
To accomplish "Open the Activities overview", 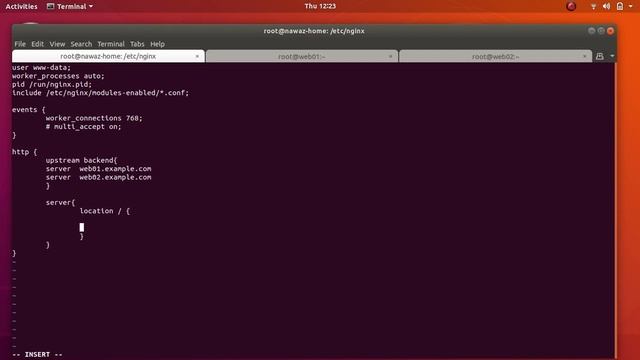I will click(x=21, y=7).
